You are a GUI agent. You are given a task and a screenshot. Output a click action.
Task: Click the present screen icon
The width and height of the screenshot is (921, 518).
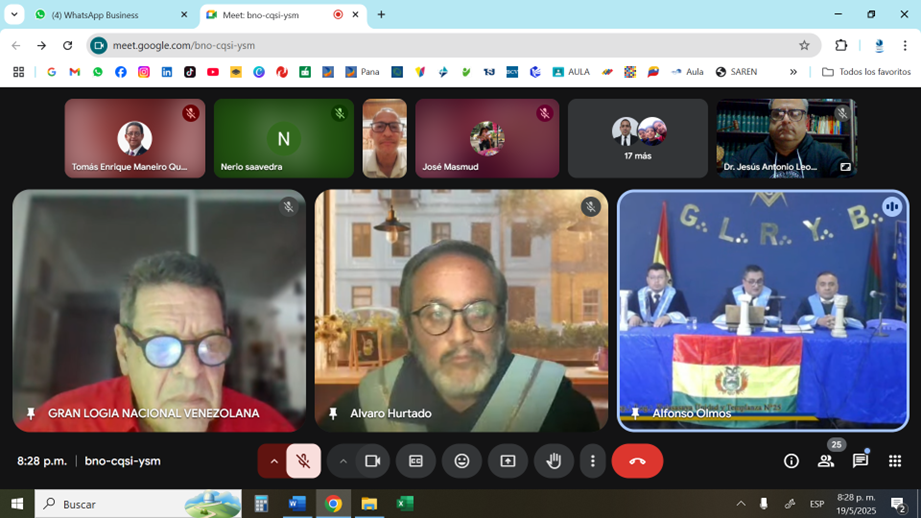(x=508, y=461)
